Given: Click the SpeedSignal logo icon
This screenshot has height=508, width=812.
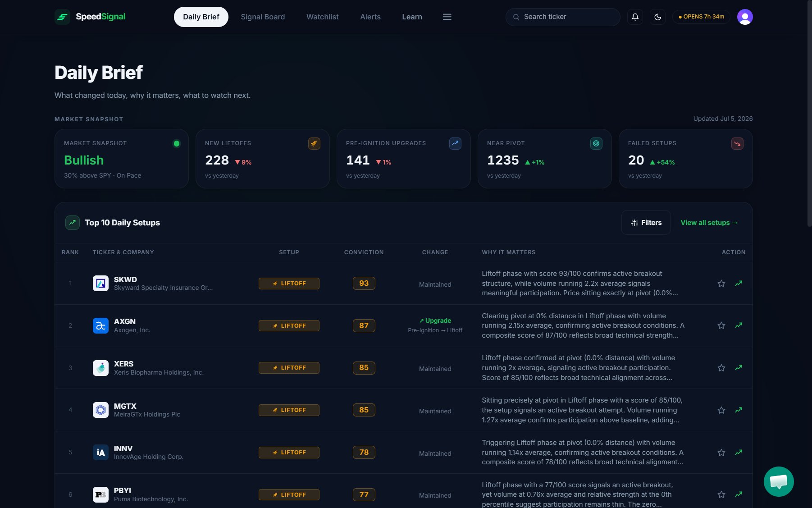Looking at the screenshot, I should (62, 17).
